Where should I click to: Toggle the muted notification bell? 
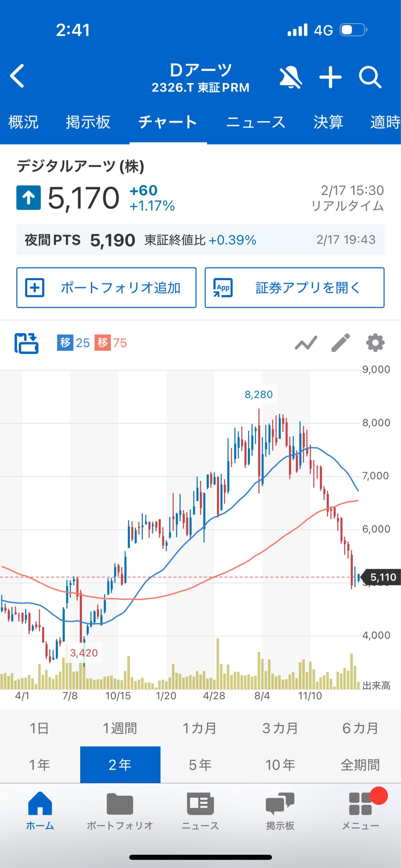(290, 77)
